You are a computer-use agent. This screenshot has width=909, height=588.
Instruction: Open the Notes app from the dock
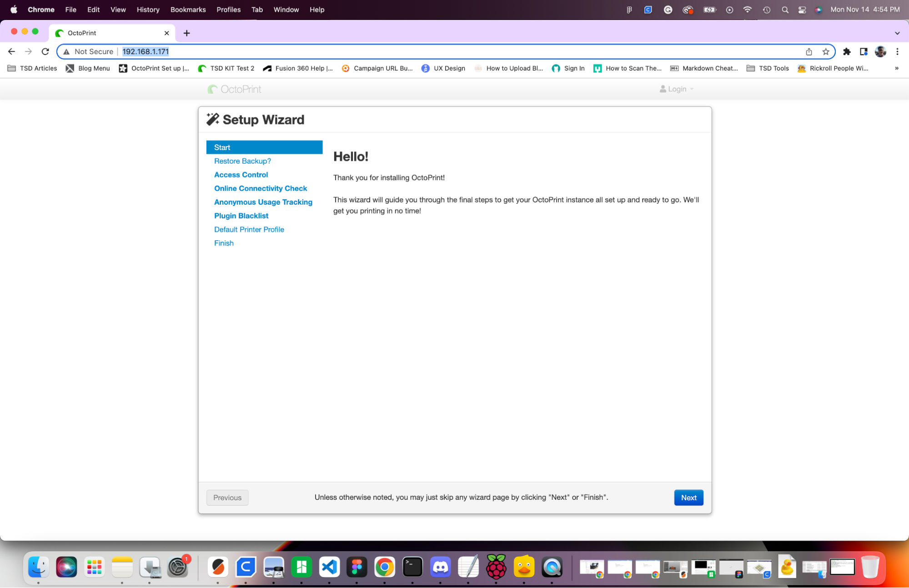click(x=122, y=567)
